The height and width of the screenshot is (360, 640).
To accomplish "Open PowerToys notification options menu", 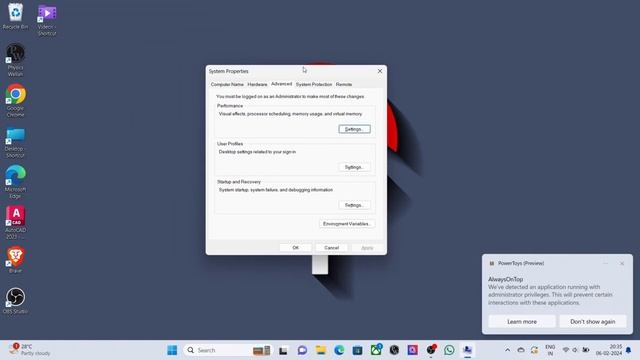I will click(606, 264).
